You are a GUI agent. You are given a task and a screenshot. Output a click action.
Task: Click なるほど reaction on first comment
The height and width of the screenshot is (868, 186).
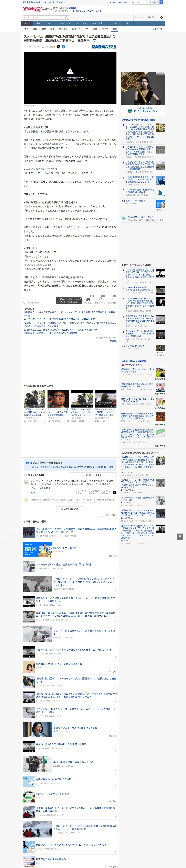coord(94,492)
